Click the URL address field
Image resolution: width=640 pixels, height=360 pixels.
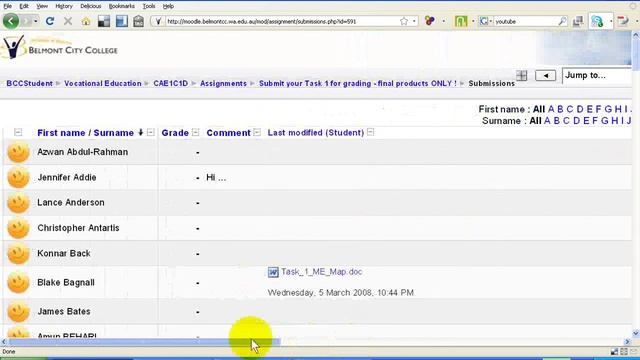click(282, 21)
